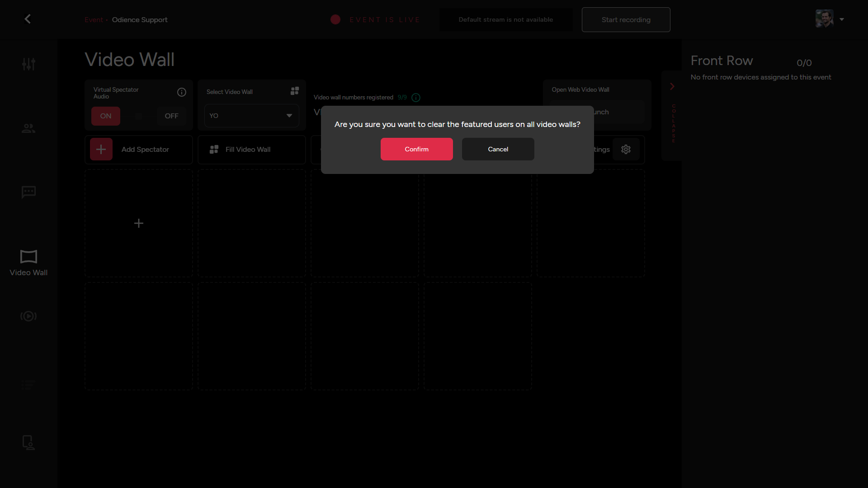
Task: Open the live stream sidebar icon
Action: click(x=28, y=316)
